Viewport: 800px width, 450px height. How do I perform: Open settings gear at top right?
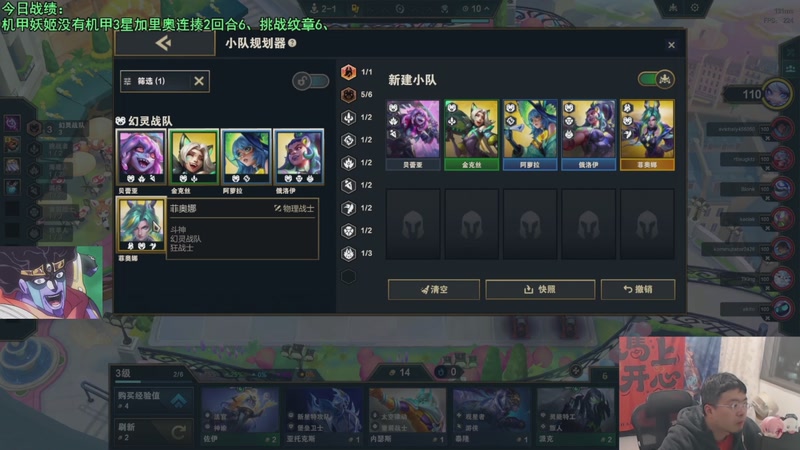(x=694, y=8)
